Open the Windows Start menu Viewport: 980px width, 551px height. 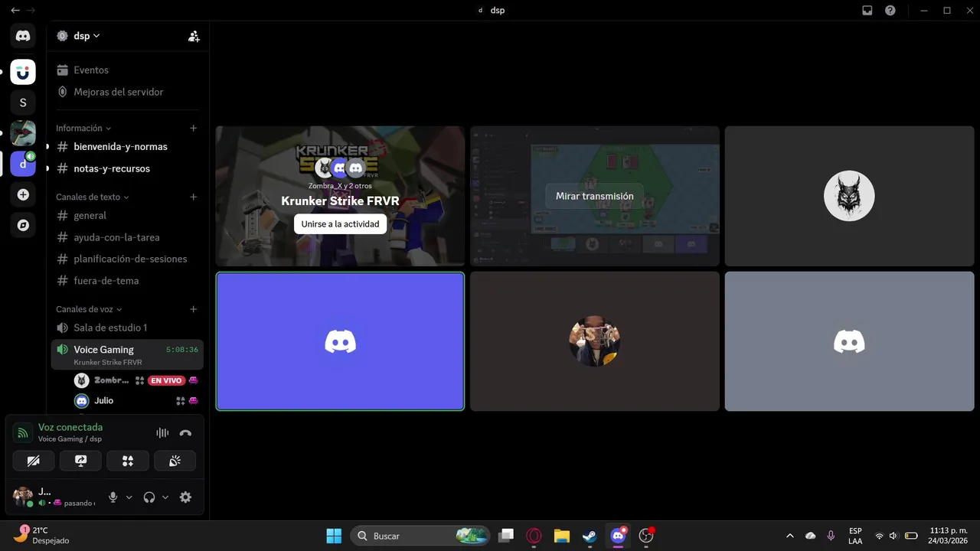335,536
